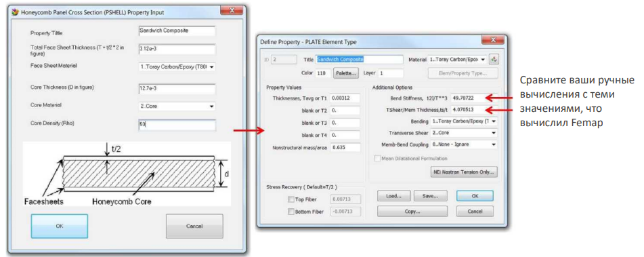The width and height of the screenshot is (644, 257).
Task: Click the Layer value field
Action: (x=391, y=73)
